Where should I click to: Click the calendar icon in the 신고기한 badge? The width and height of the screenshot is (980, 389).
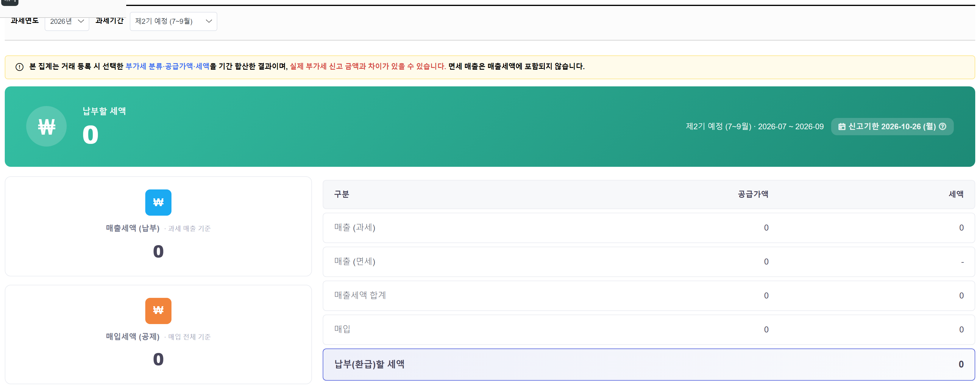coord(842,126)
